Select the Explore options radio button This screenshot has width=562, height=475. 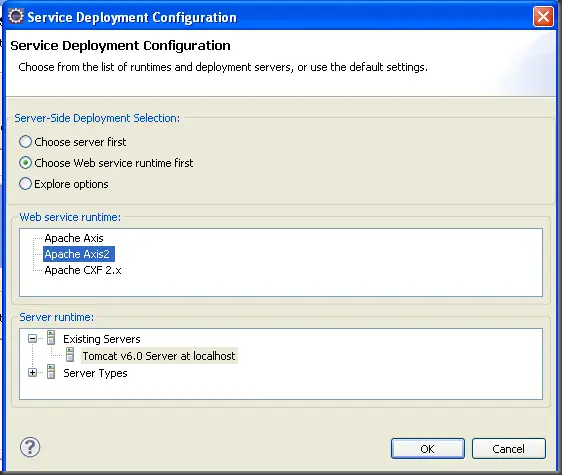25,184
